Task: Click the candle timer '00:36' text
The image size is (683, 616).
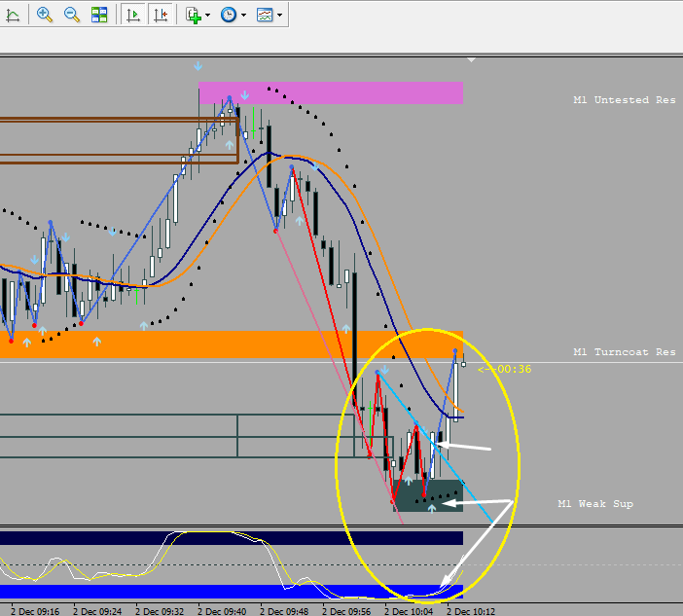Action: [x=515, y=369]
